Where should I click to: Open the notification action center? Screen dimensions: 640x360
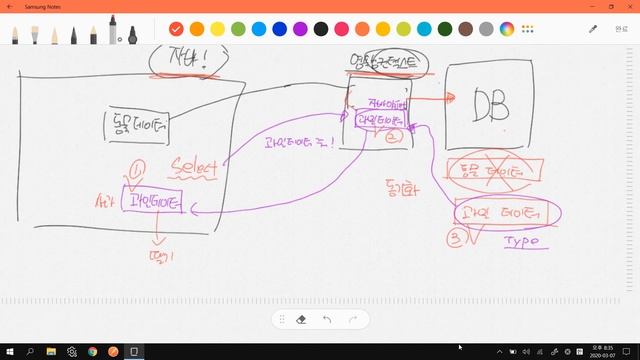click(627, 351)
